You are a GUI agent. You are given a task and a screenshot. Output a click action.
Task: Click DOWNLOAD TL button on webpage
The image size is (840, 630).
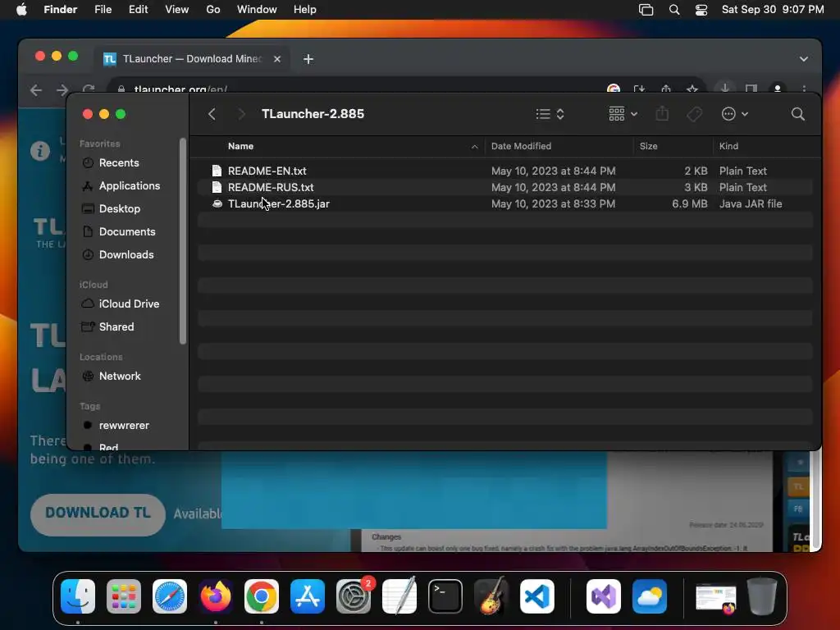pyautogui.click(x=98, y=514)
